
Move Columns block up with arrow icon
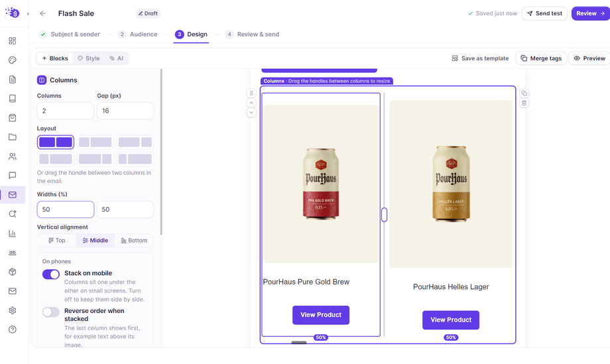tap(251, 103)
